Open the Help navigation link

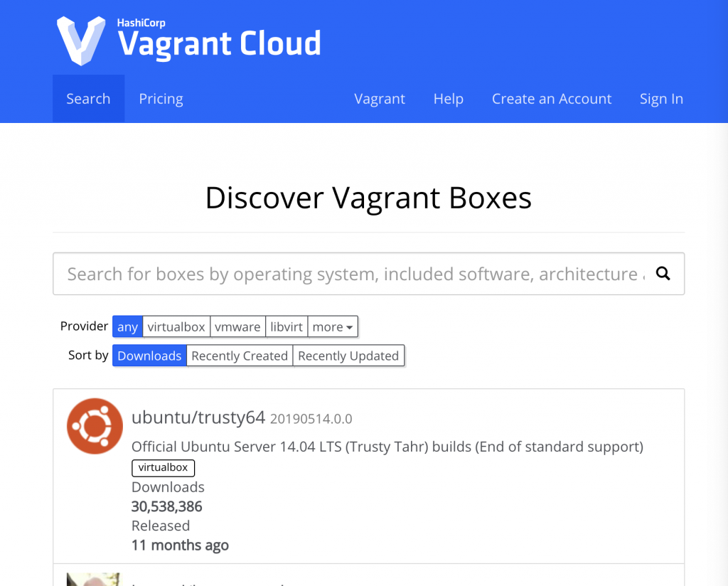448,98
